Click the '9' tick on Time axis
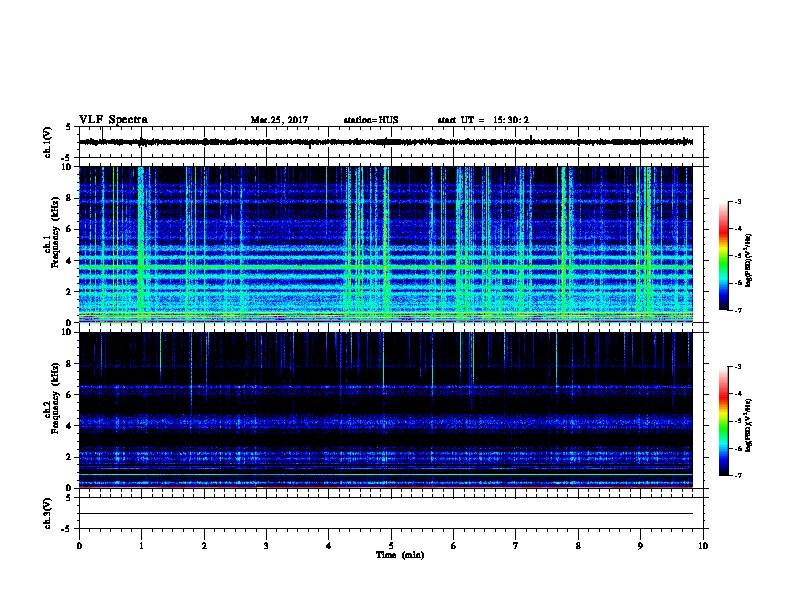The height and width of the screenshot is (612, 792). (640, 545)
